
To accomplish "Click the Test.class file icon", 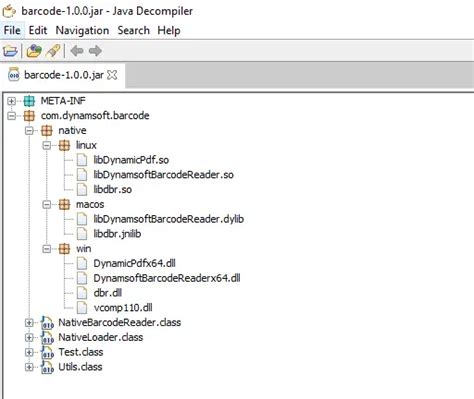I will pos(47,352).
